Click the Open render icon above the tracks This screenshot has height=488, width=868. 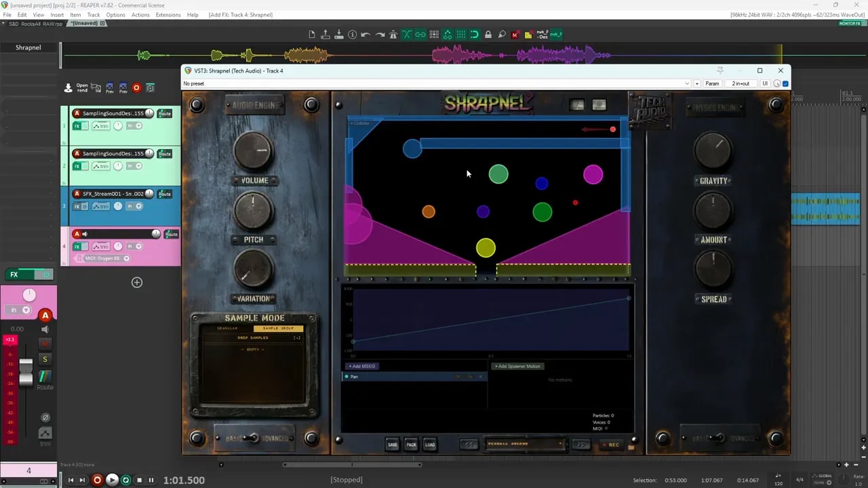point(81,87)
